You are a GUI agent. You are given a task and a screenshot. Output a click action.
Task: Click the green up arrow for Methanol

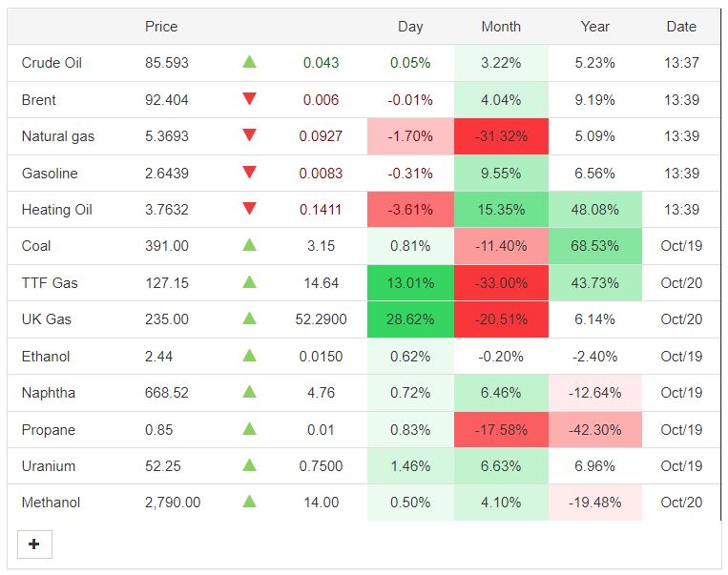tap(249, 502)
